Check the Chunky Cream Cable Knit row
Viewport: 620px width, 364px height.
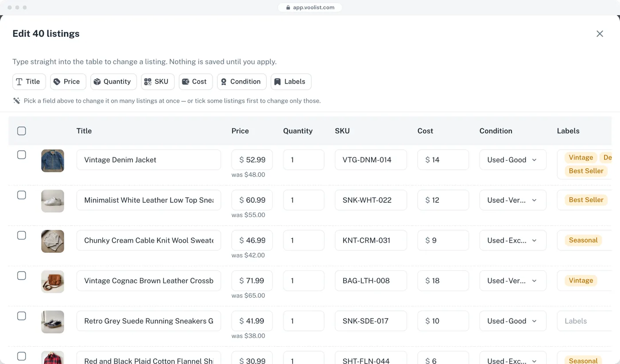(x=21, y=235)
